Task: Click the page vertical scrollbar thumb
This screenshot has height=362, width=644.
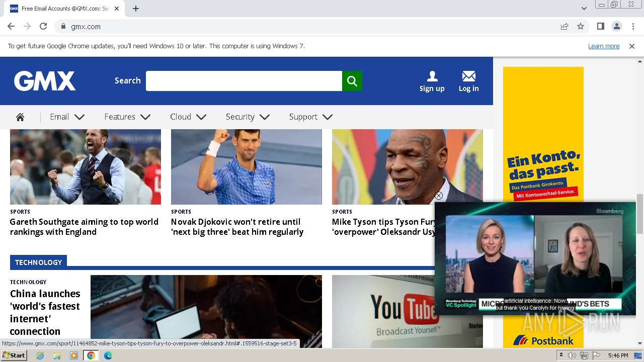Action: (x=640, y=214)
